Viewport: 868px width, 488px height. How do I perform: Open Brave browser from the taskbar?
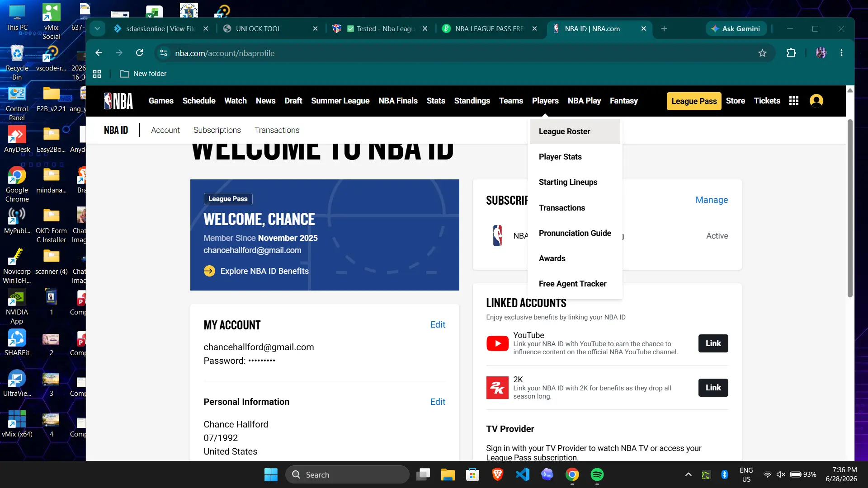pos(497,474)
